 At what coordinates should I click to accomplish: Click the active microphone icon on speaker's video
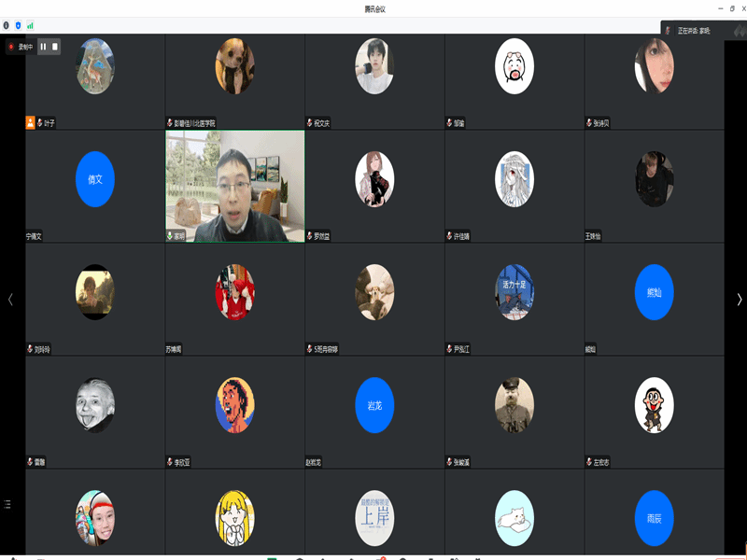[x=170, y=237]
